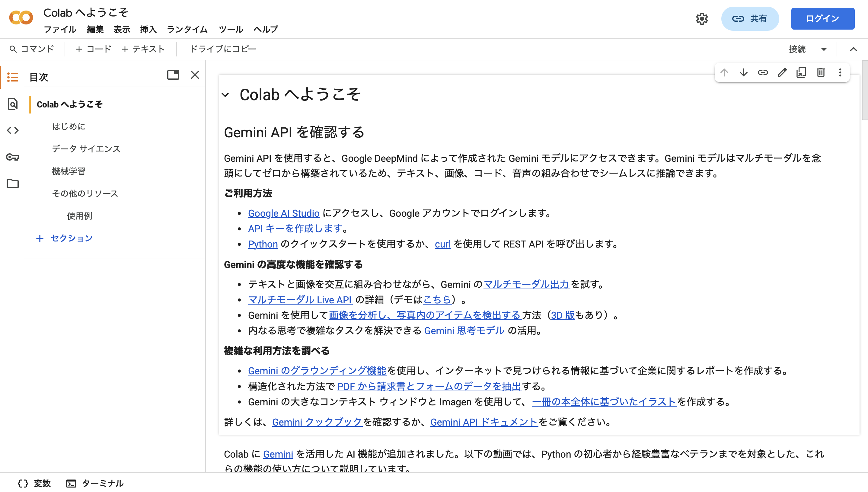This screenshot has height=492, width=868.
Task: Click ドライブにコピー button
Action: 223,49
